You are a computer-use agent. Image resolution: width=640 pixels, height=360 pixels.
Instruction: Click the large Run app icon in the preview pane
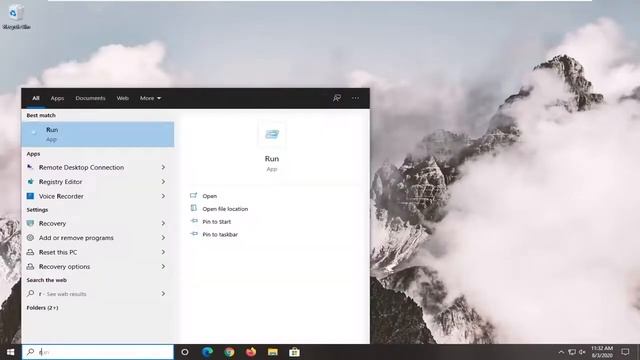[x=272, y=134]
